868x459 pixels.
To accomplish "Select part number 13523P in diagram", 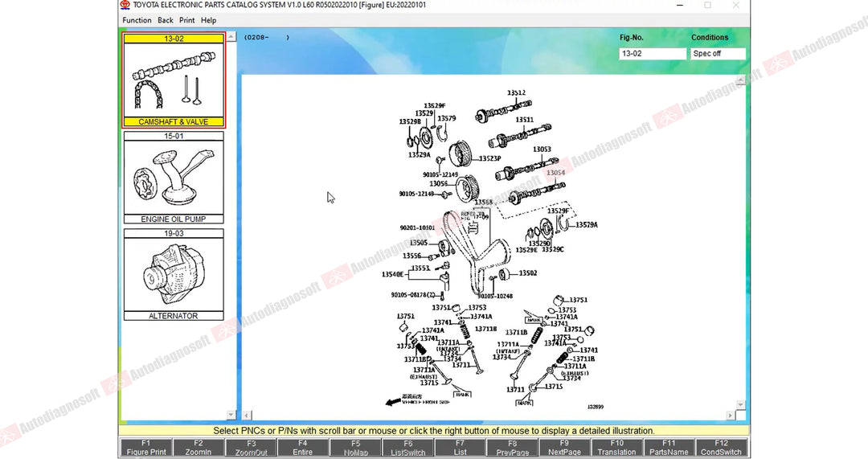I will [x=490, y=158].
